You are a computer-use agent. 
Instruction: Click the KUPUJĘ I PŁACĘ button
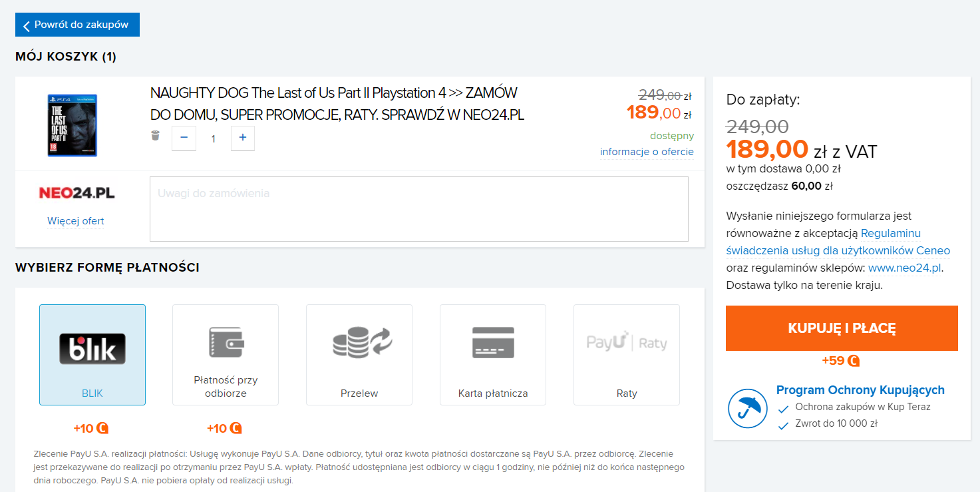coord(842,328)
